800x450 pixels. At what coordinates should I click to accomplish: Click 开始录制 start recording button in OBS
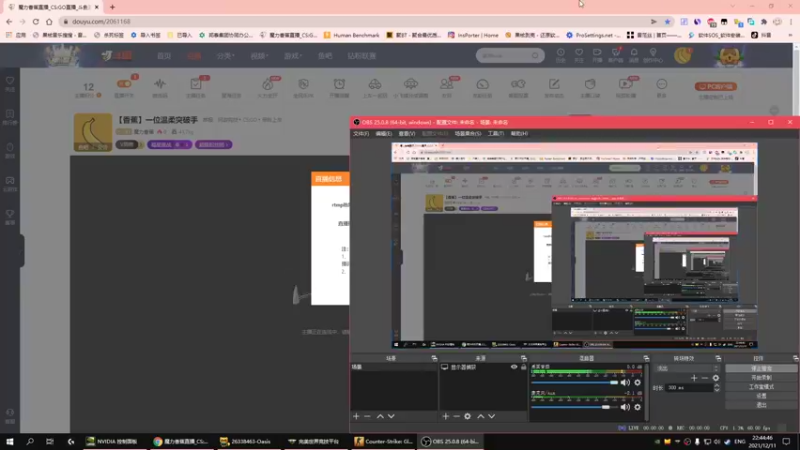pyautogui.click(x=761, y=378)
